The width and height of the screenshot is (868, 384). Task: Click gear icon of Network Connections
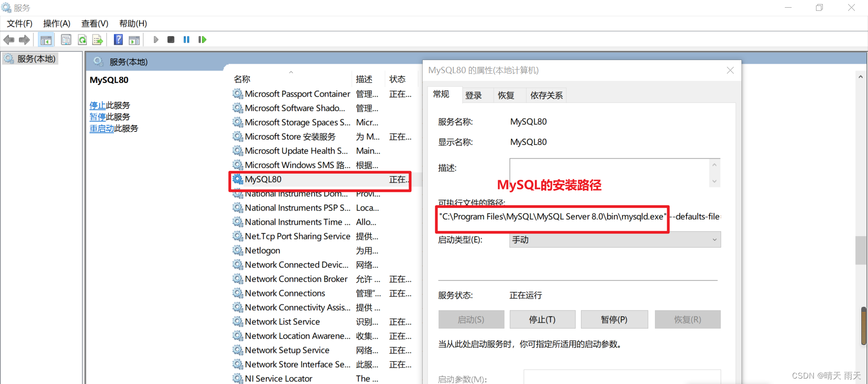tap(238, 293)
